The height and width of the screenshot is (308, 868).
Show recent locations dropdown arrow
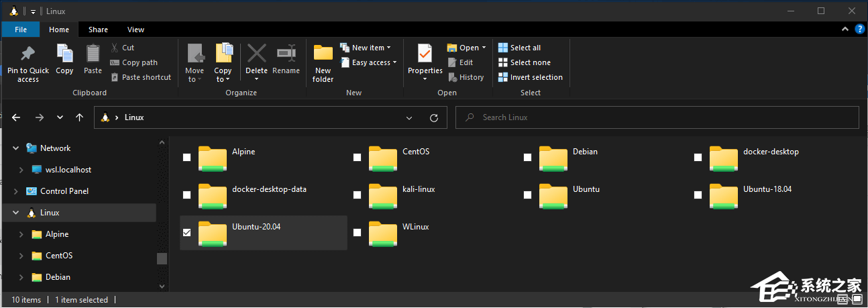[60, 117]
